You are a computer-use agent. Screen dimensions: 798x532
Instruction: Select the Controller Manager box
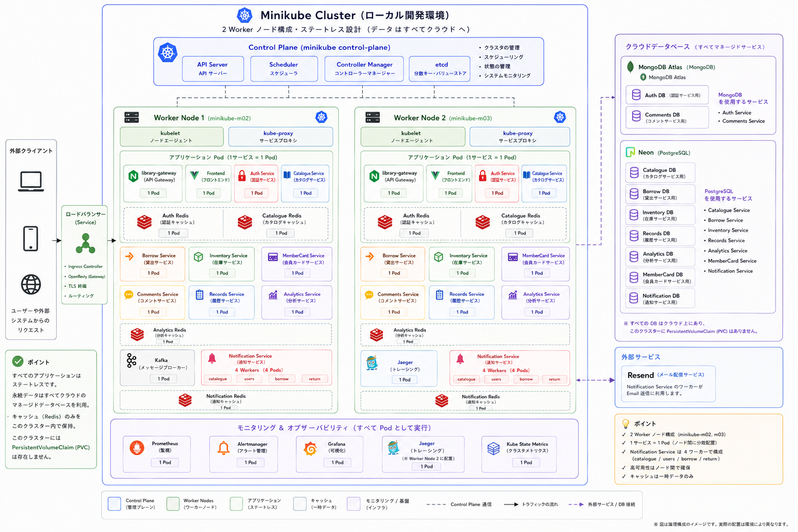click(364, 69)
